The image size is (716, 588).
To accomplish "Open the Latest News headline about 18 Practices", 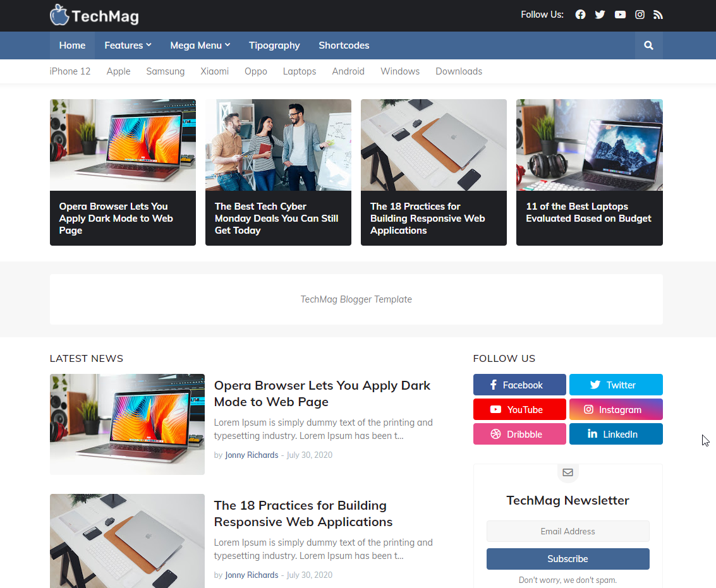I will click(x=303, y=513).
